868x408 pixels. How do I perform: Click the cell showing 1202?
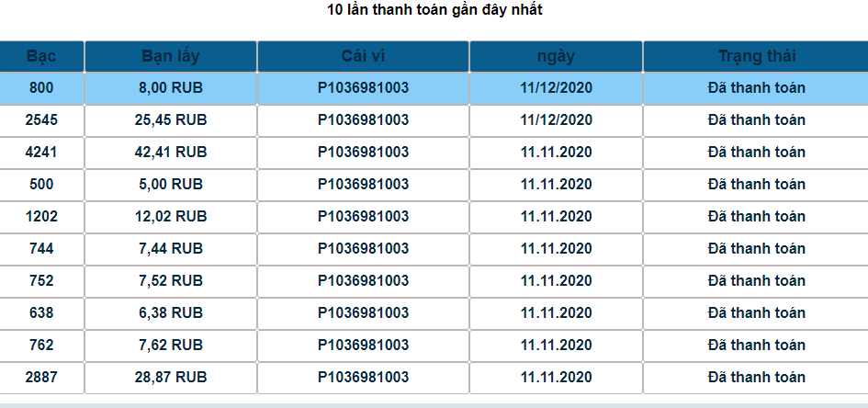(41, 217)
